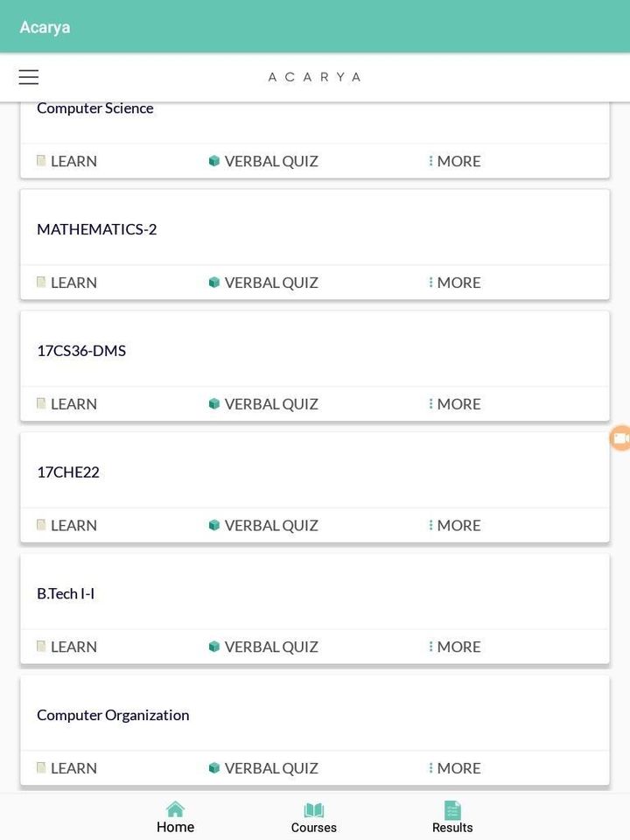This screenshot has height=840, width=630.
Task: Click the Home house icon
Action: tap(175, 809)
